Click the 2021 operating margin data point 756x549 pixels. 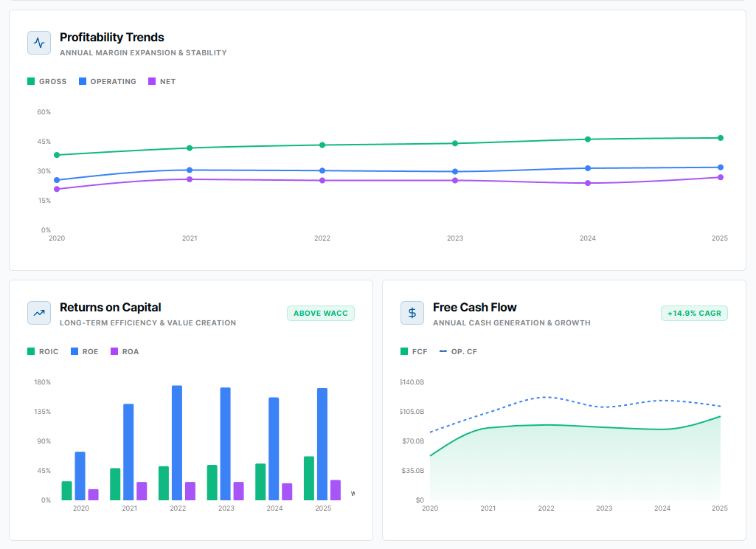click(x=190, y=170)
